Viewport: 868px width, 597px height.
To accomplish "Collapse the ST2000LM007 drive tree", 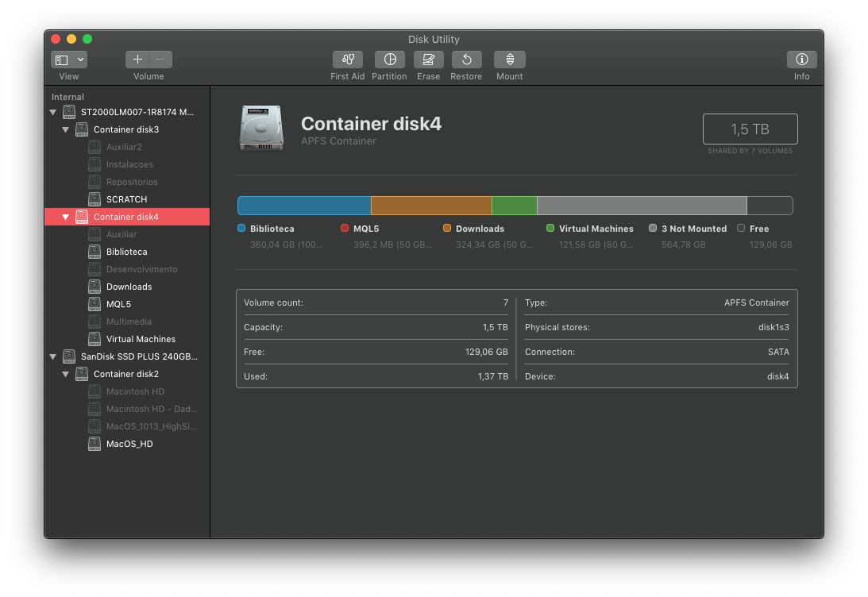I will (x=53, y=113).
